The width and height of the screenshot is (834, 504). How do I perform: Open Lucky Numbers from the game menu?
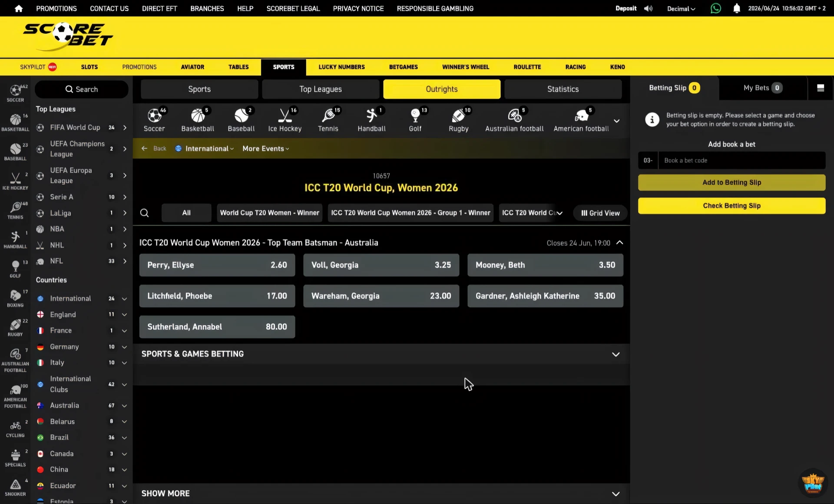point(341,67)
